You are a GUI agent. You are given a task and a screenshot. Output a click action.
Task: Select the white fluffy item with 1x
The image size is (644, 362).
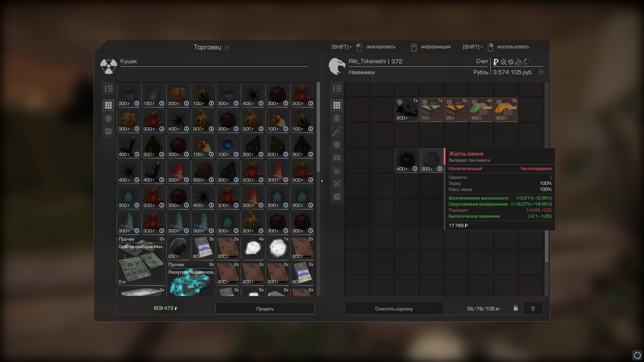pos(277,248)
